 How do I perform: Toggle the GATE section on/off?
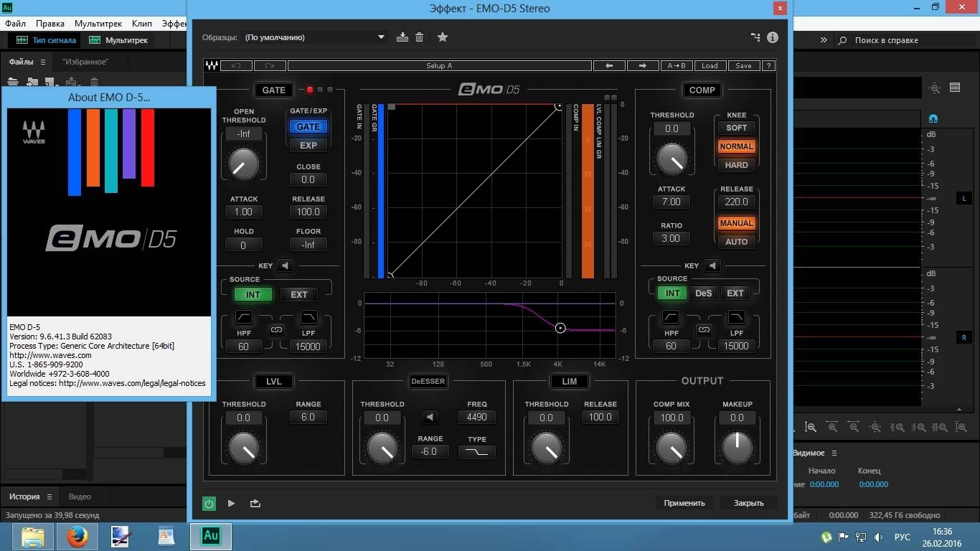273,90
